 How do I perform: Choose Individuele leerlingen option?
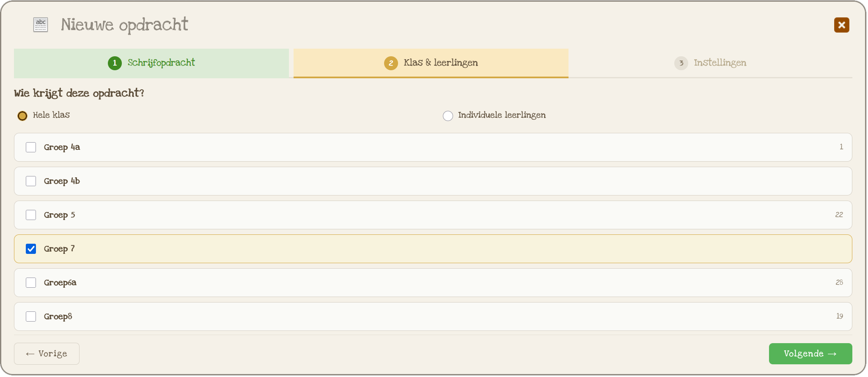pyautogui.click(x=448, y=116)
